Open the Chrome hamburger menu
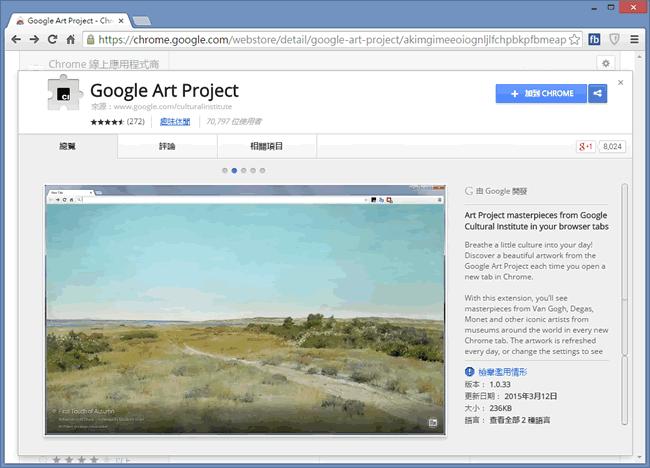This screenshot has width=650, height=468. coord(634,39)
